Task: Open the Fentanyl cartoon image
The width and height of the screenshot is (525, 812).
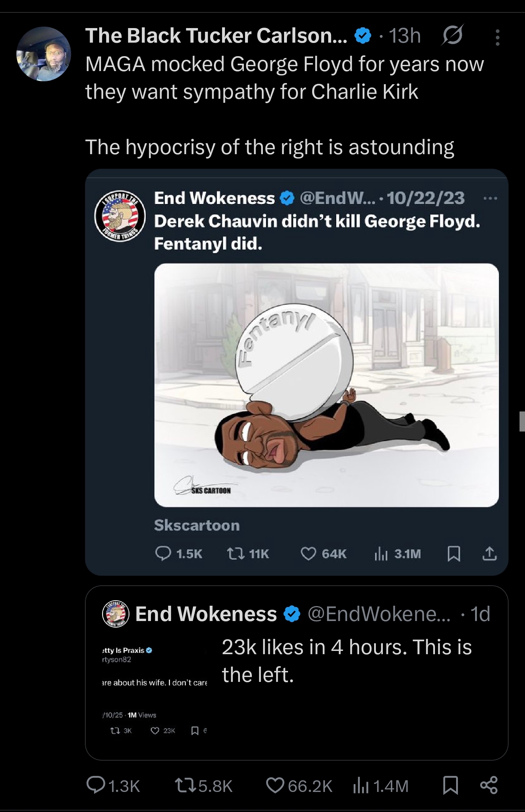Action: coord(326,385)
